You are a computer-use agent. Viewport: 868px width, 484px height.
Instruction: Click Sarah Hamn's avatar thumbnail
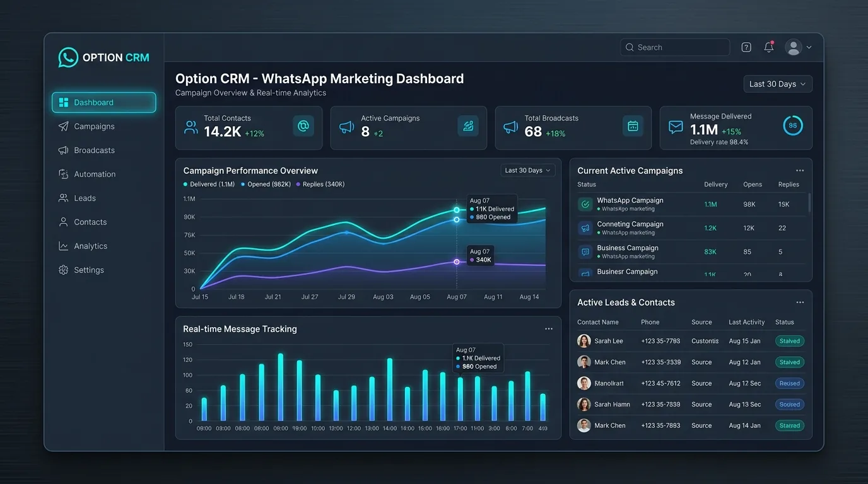pos(584,405)
